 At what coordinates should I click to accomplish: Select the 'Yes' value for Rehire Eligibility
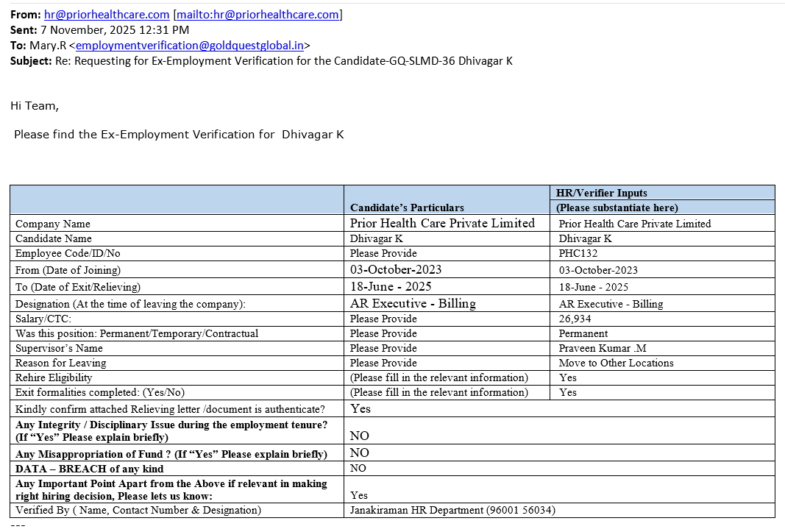click(x=568, y=377)
